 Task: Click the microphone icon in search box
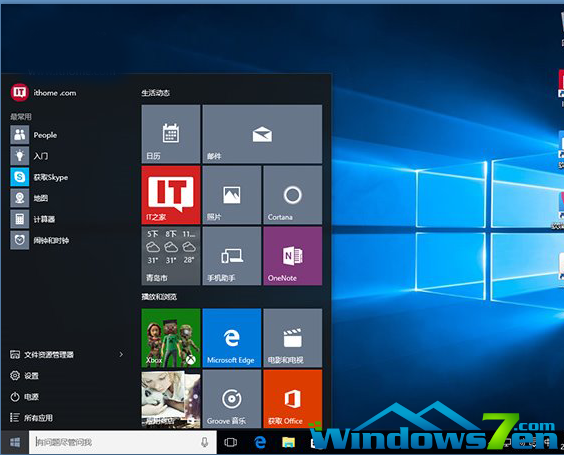point(204,442)
